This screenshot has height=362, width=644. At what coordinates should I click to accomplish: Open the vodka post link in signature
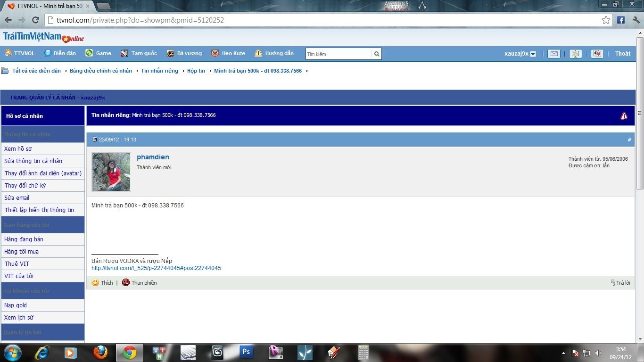click(x=156, y=268)
